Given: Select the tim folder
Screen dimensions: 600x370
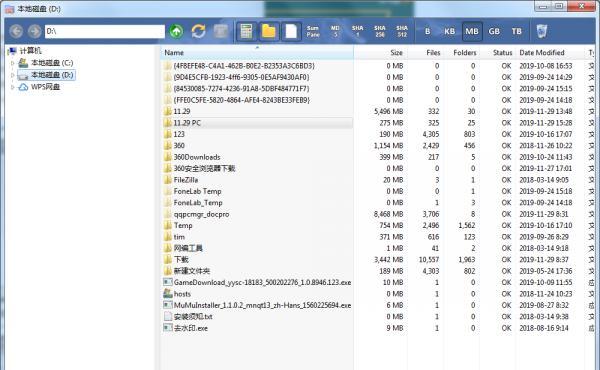Looking at the screenshot, I should click(x=179, y=237).
